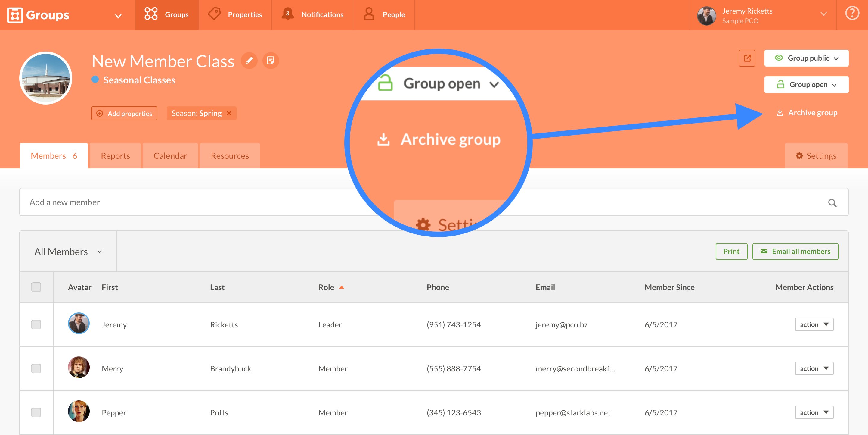Remove the Season: Spring property tag
Viewport: 868px width, 435px height.
[x=229, y=113]
